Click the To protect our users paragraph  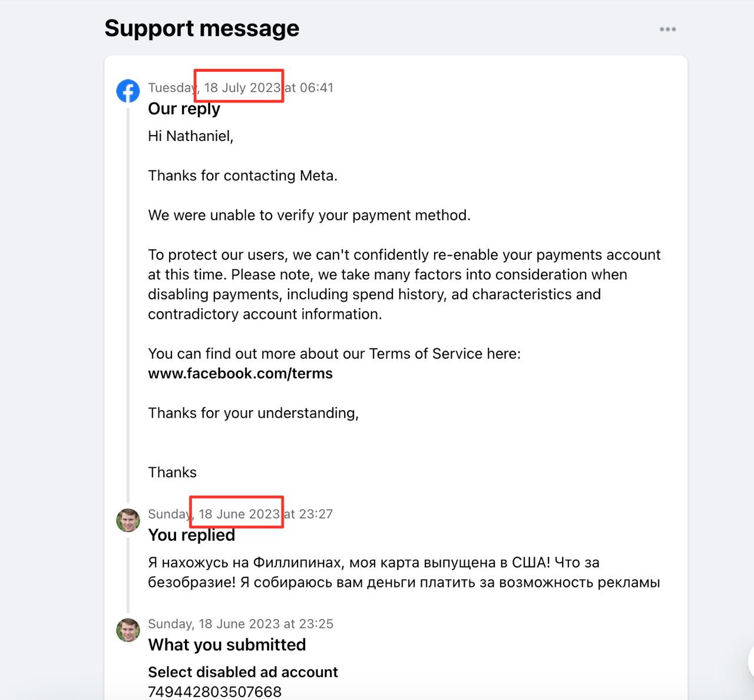[x=404, y=284]
